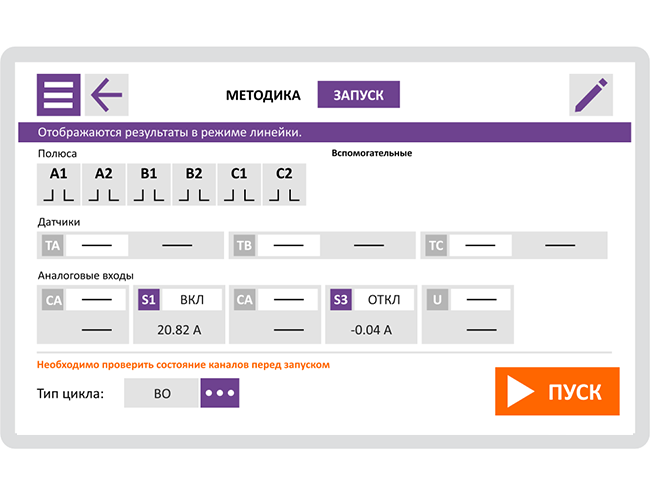This screenshot has height=500, width=650.
Task: Toggle the TA sensor channel
Action: pos(53,245)
